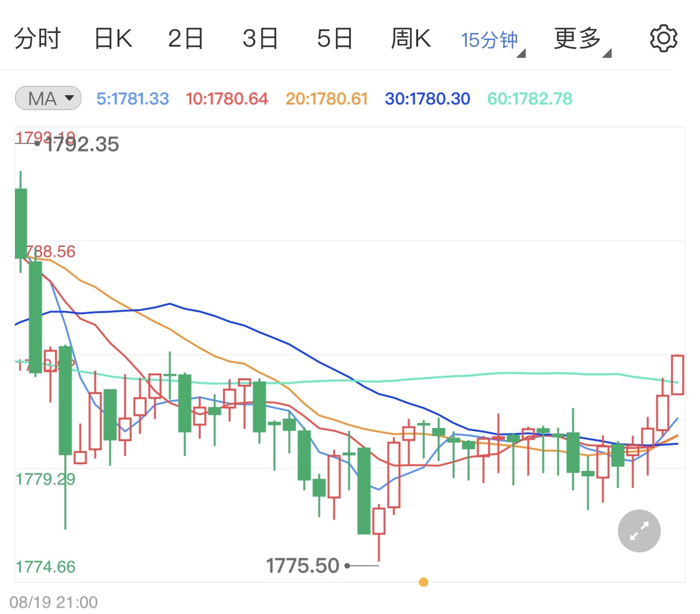Expand the 15分钟 interval dropdown
700x614 pixels.
[491, 39]
